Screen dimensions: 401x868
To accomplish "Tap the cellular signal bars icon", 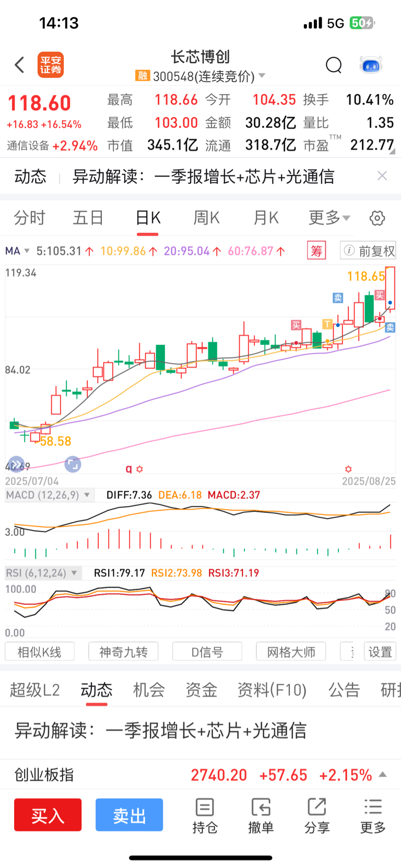I will (313, 23).
